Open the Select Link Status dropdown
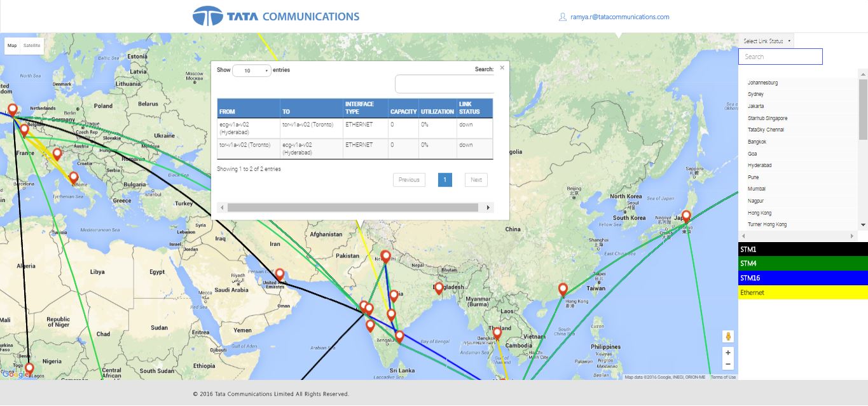Screen dimensions: 868x406 (766, 41)
